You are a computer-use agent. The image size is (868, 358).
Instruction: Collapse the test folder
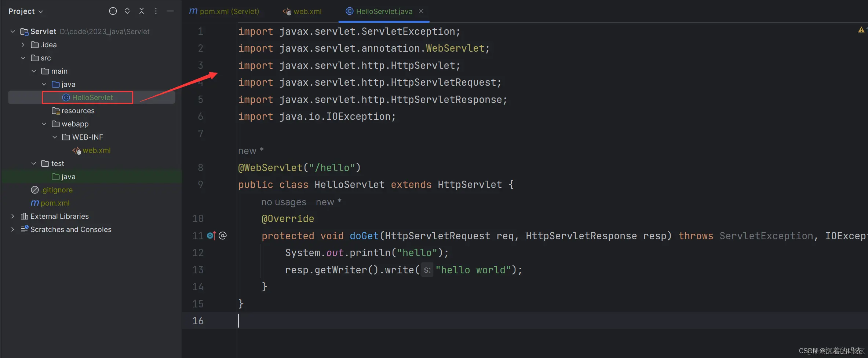[34, 163]
